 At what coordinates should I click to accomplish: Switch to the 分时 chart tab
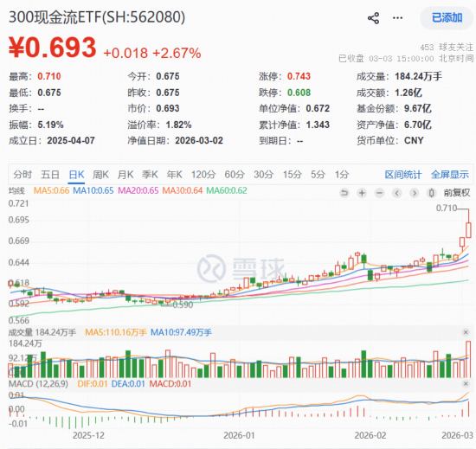point(23,175)
